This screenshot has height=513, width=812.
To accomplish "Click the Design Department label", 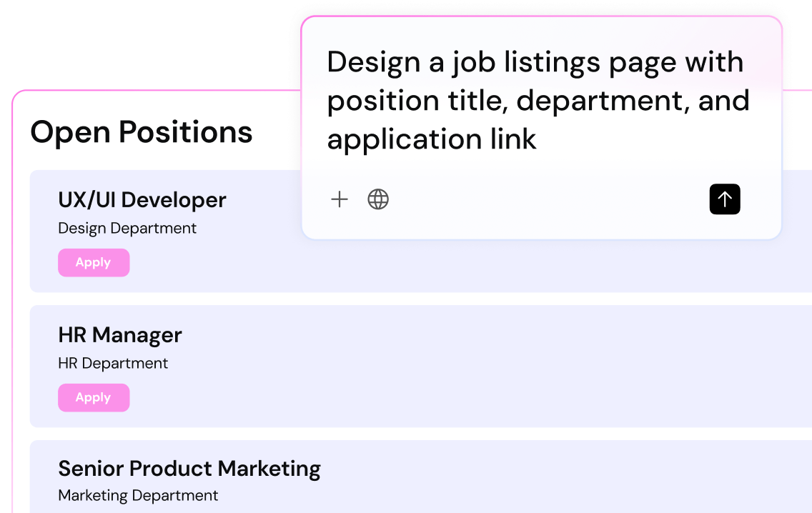I will (x=127, y=229).
